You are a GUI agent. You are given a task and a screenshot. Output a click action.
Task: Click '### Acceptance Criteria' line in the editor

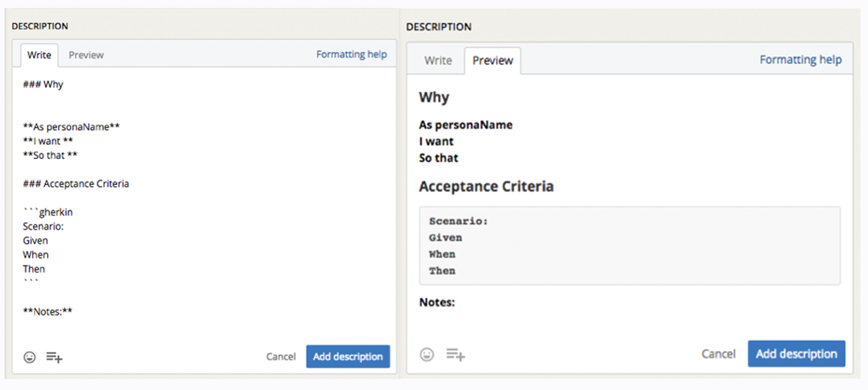[x=76, y=183]
